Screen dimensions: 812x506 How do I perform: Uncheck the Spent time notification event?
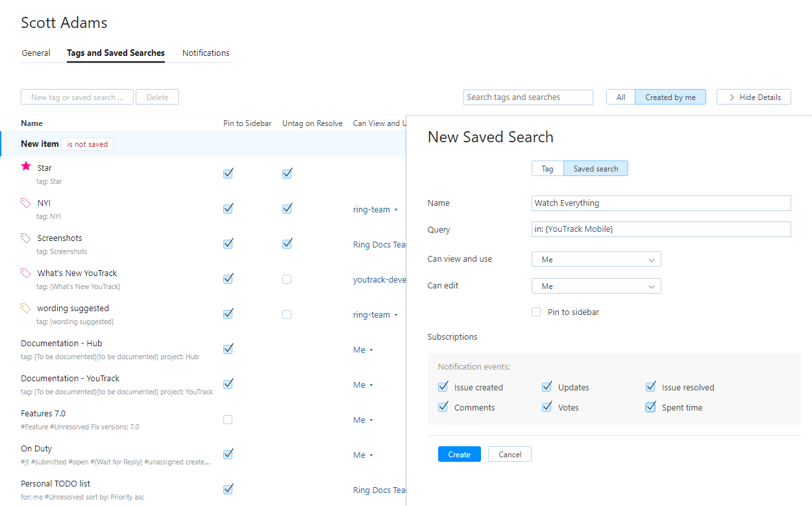pyautogui.click(x=650, y=407)
